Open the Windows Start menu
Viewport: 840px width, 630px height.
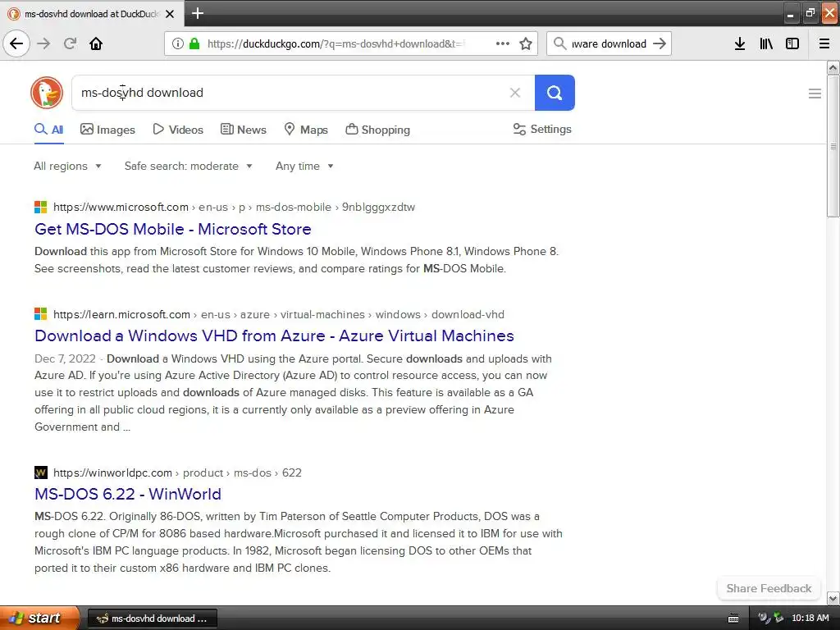39,618
